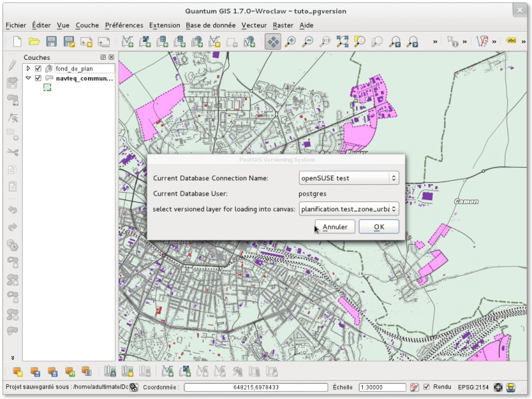This screenshot has width=532, height=399.
Task: Select the Zoom In magnifier tool
Action: (290, 42)
